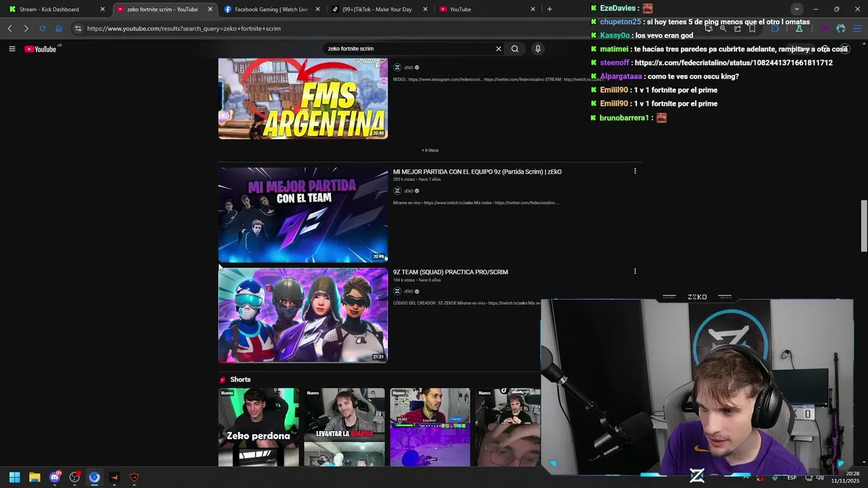Close the TikTok tab
Viewport: 868px width, 488px height.
425,9
